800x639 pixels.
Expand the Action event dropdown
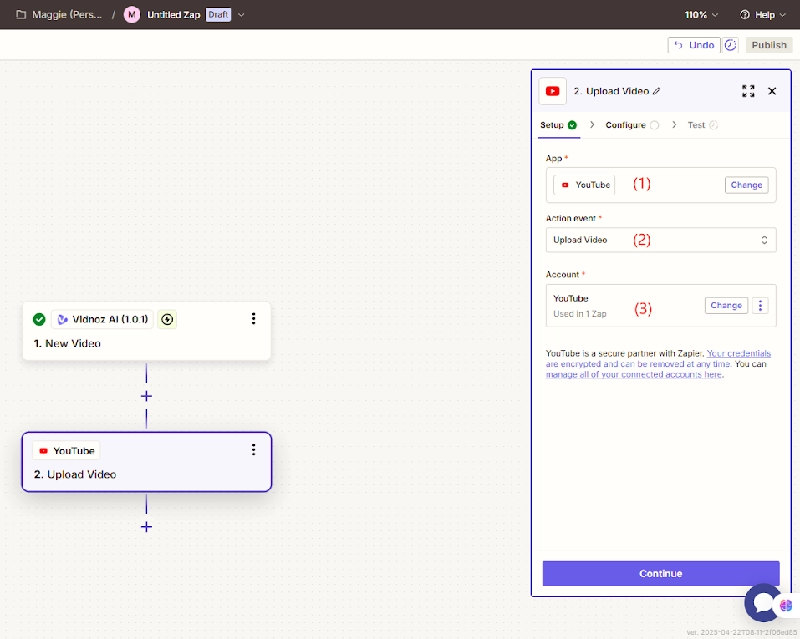660,240
